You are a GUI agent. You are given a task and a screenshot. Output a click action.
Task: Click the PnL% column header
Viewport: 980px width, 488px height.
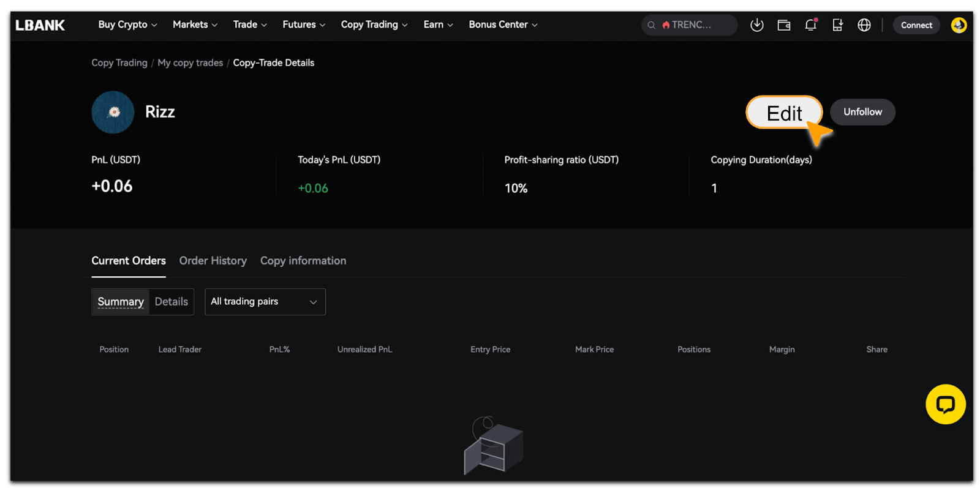279,350
